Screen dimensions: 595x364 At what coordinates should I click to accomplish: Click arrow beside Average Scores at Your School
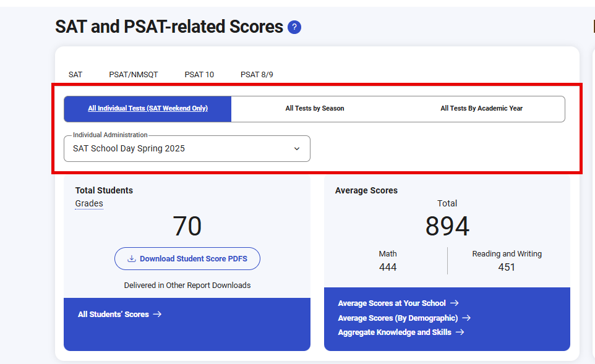pos(454,303)
